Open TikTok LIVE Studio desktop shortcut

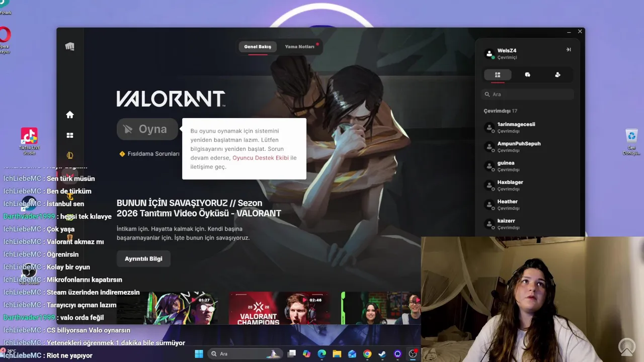(29, 141)
